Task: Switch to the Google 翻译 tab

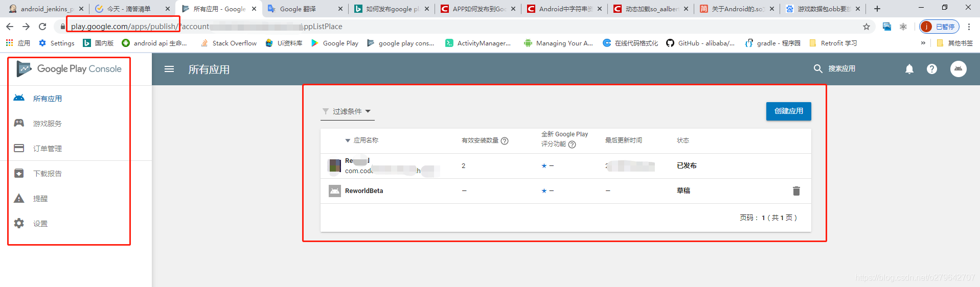Action: click(305, 9)
